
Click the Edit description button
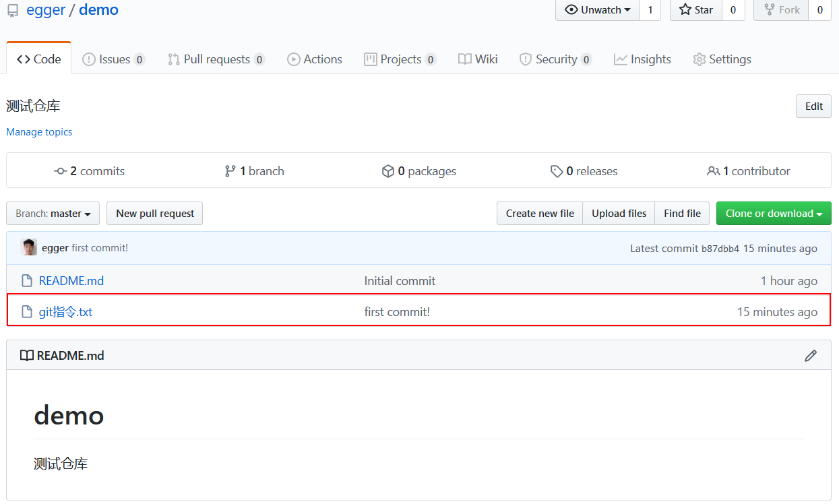(813, 106)
